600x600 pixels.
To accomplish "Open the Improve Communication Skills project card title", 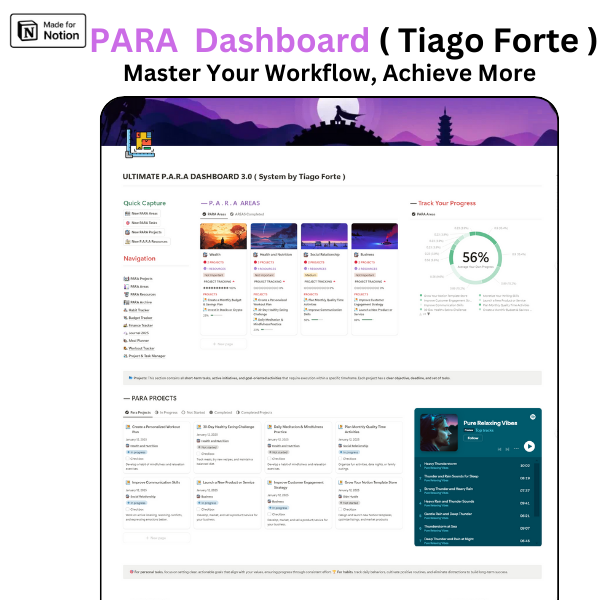I will click(156, 483).
